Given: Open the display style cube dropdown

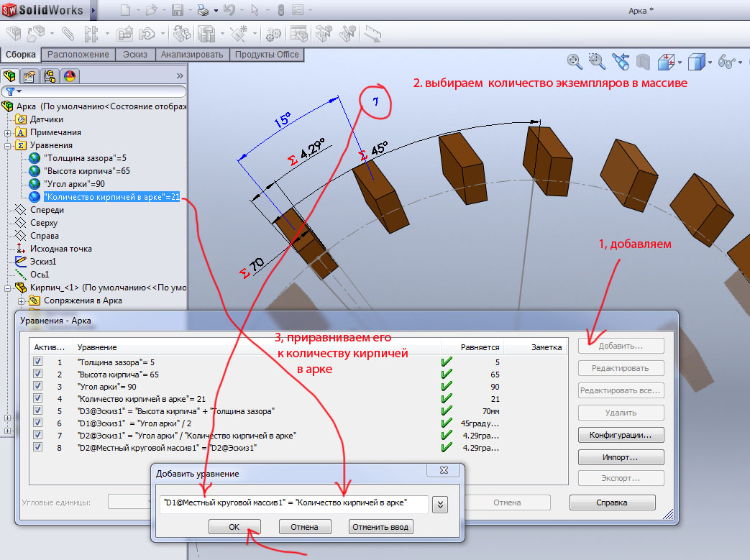Looking at the screenshot, I should (x=708, y=63).
